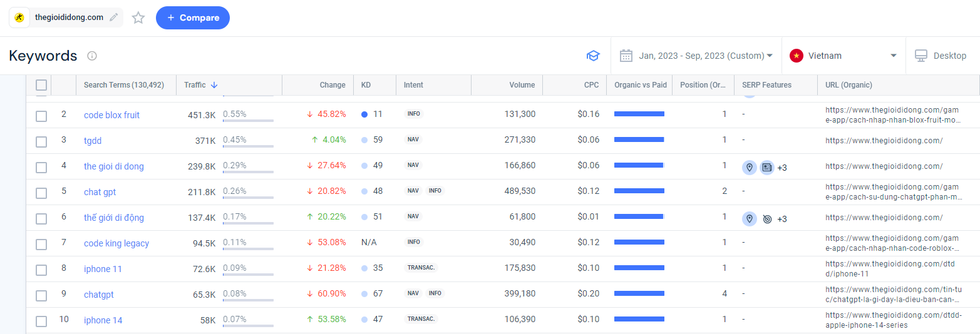Click the Desktop device selector
The image size is (980, 334).
pos(942,56)
